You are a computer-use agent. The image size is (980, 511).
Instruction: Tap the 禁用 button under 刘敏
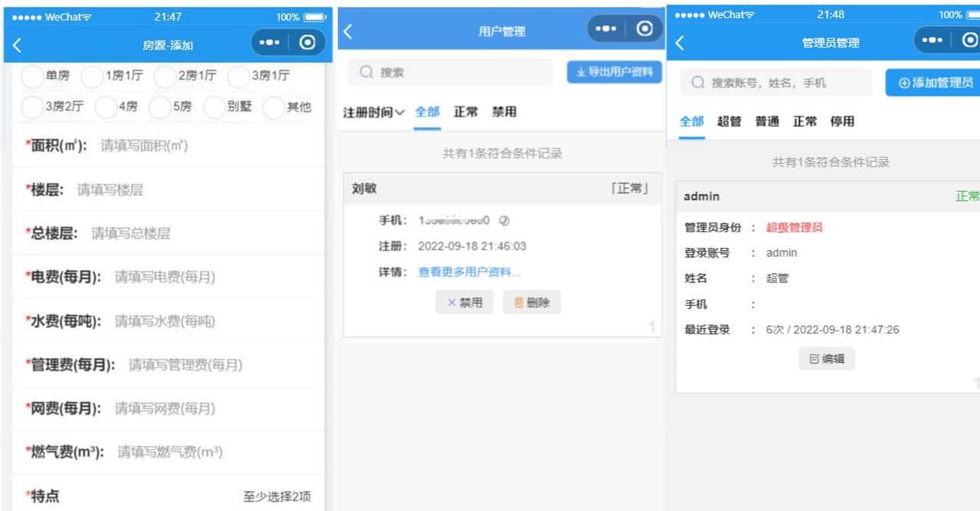coord(464,301)
